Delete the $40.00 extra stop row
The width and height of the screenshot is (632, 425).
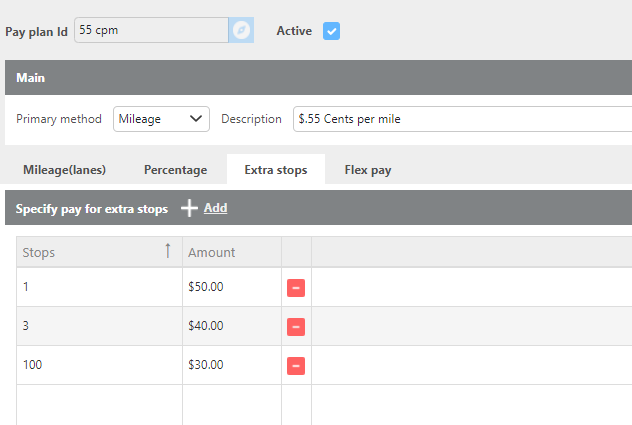[296, 326]
